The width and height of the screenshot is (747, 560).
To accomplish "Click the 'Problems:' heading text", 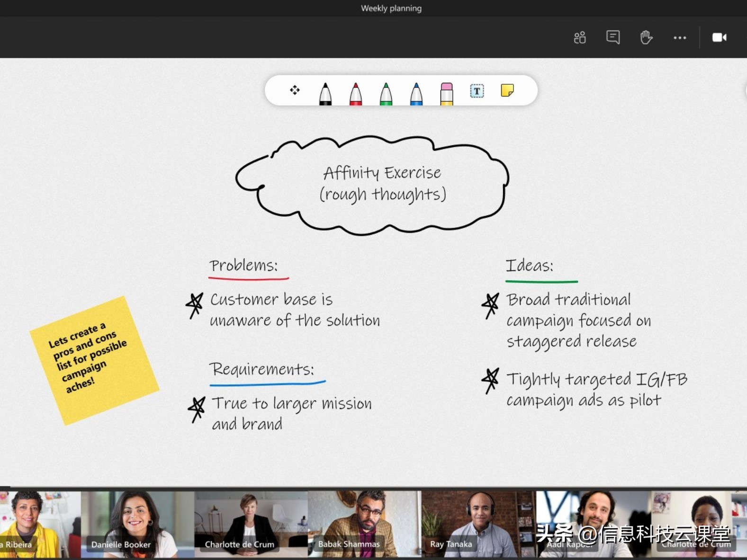I will 244,265.
